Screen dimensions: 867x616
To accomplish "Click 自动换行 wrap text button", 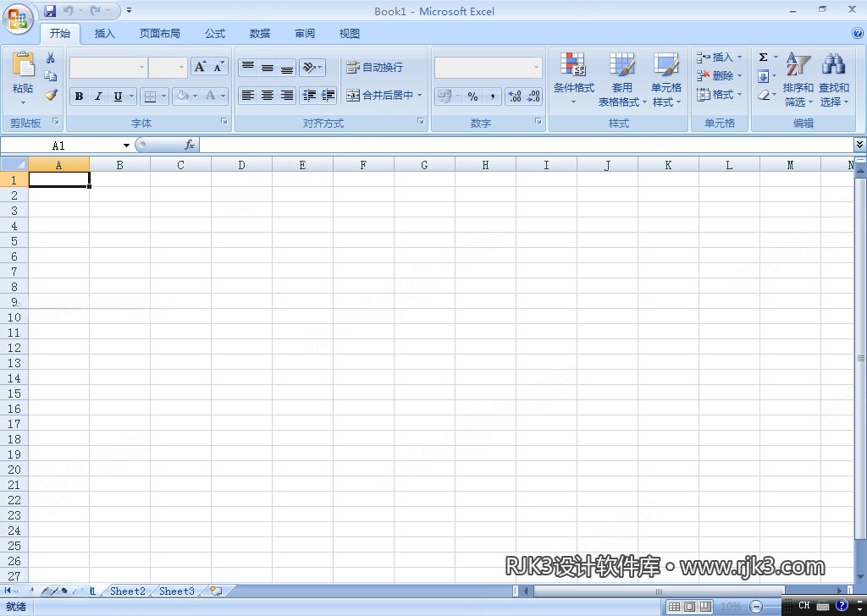I will coord(375,68).
